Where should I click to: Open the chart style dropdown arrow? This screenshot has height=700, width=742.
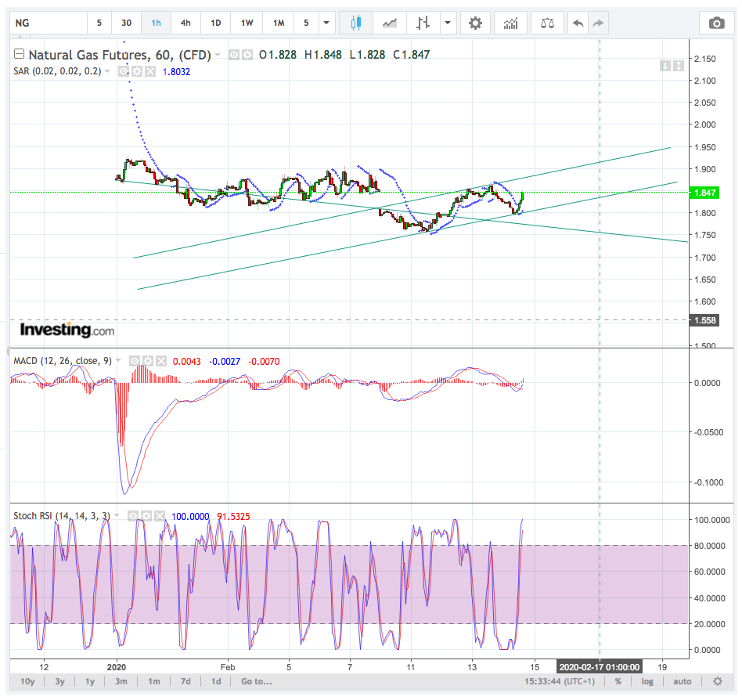pos(448,23)
